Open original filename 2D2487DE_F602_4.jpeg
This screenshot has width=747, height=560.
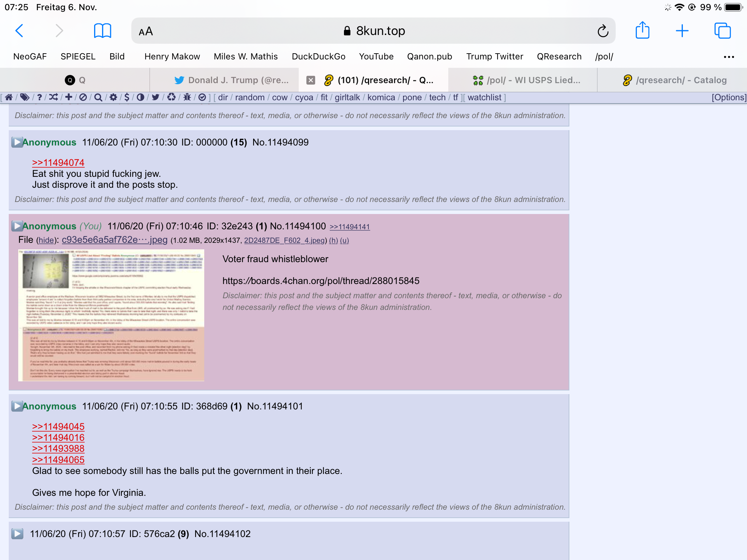click(285, 240)
